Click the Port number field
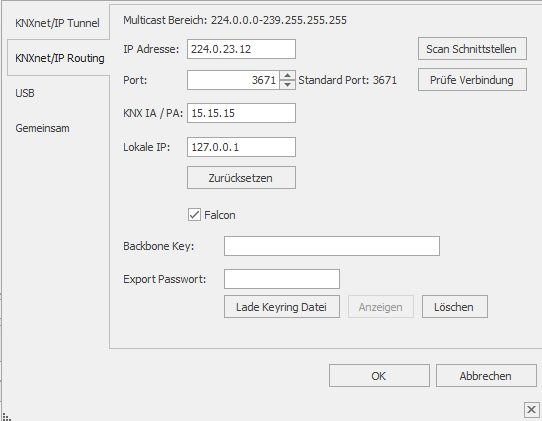 [233, 80]
